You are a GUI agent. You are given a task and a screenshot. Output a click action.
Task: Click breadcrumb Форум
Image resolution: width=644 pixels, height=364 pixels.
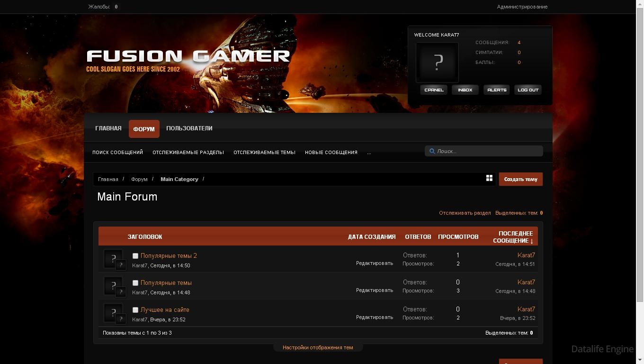(x=139, y=179)
